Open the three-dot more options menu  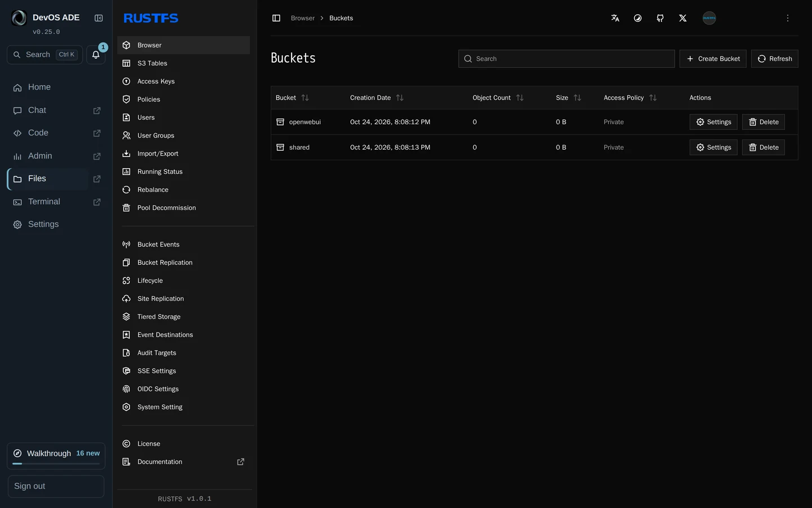pos(788,18)
